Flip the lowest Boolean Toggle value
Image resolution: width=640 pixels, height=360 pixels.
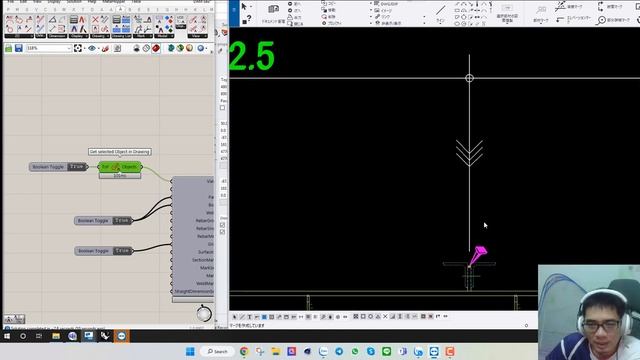point(122,251)
